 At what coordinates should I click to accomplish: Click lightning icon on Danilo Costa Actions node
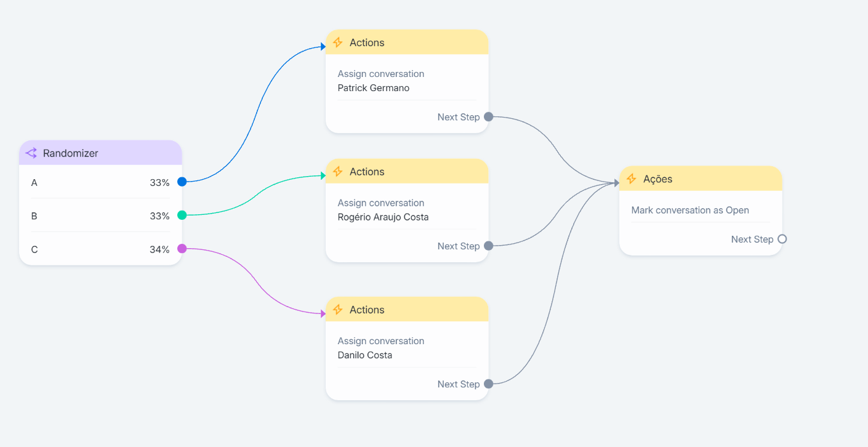(x=337, y=310)
